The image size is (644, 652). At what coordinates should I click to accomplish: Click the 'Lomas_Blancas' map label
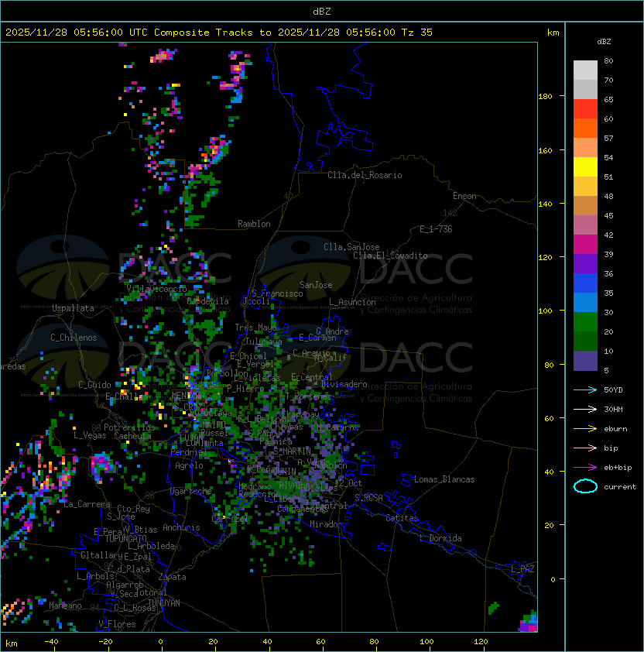[444, 479]
